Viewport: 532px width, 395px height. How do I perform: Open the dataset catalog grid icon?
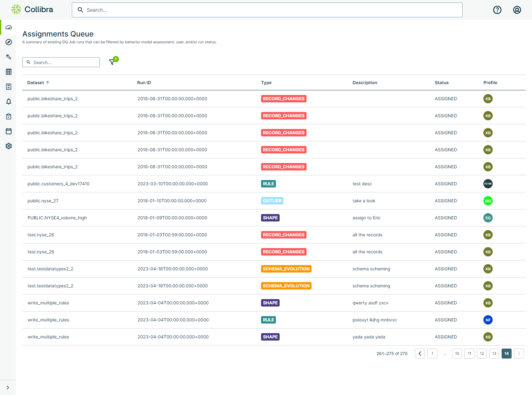point(8,71)
